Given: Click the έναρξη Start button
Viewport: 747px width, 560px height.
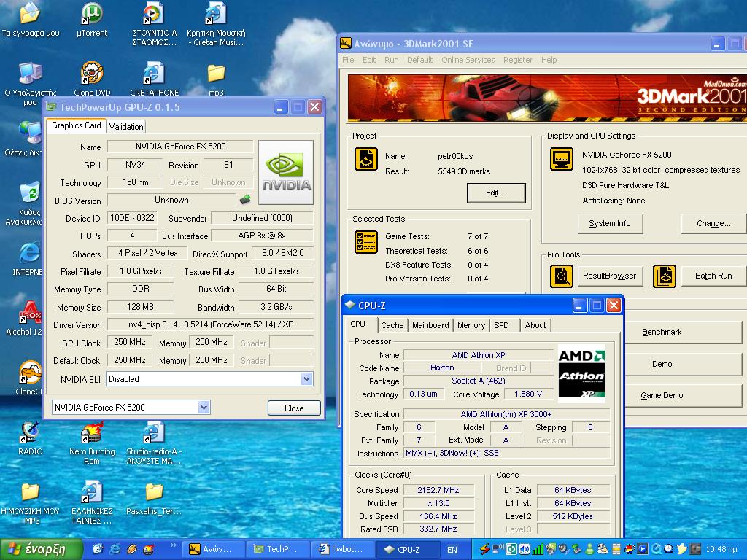Looking at the screenshot, I should [41, 550].
